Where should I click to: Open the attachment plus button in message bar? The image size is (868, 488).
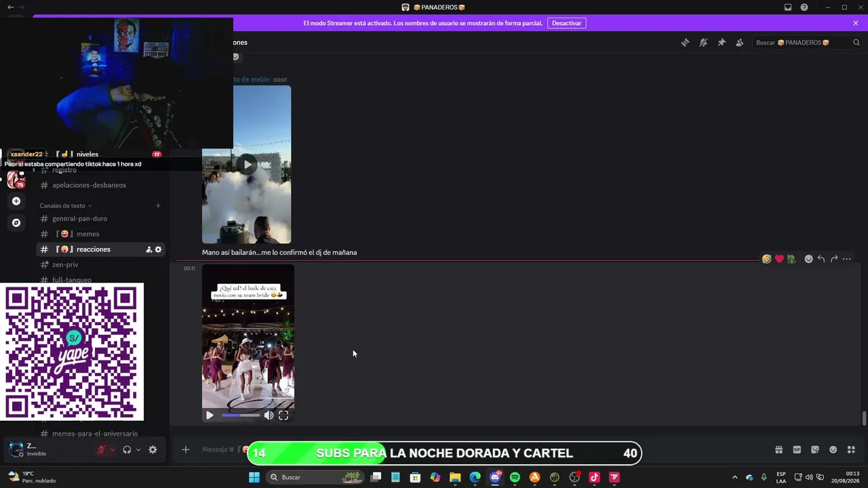coord(185,449)
